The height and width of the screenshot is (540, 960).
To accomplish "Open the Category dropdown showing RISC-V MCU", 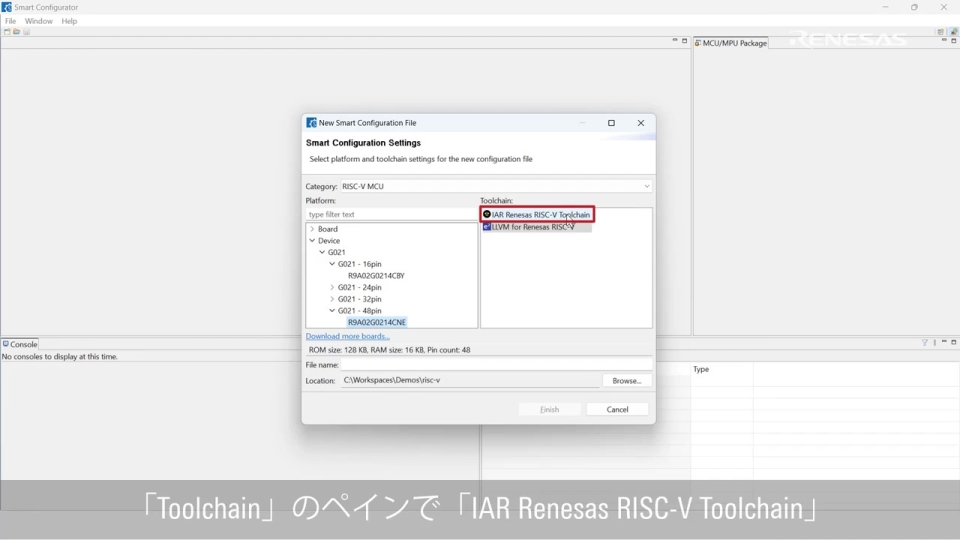I will pyautogui.click(x=496, y=186).
